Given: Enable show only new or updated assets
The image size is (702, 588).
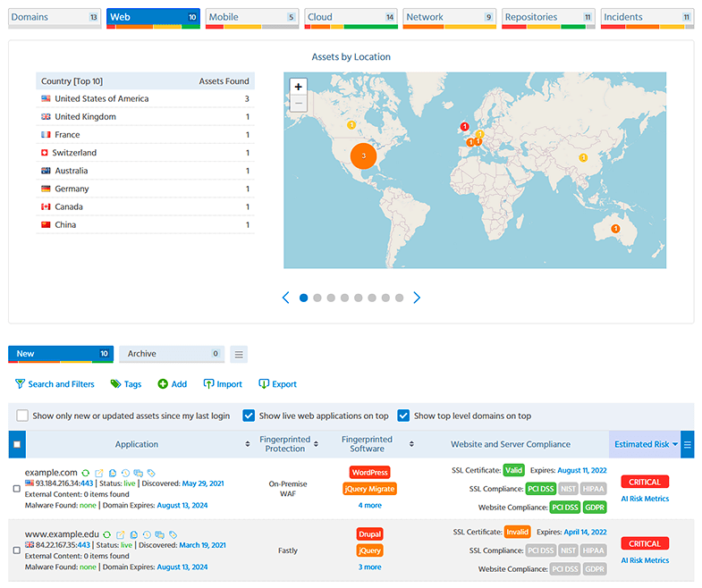Looking at the screenshot, I should (22, 416).
